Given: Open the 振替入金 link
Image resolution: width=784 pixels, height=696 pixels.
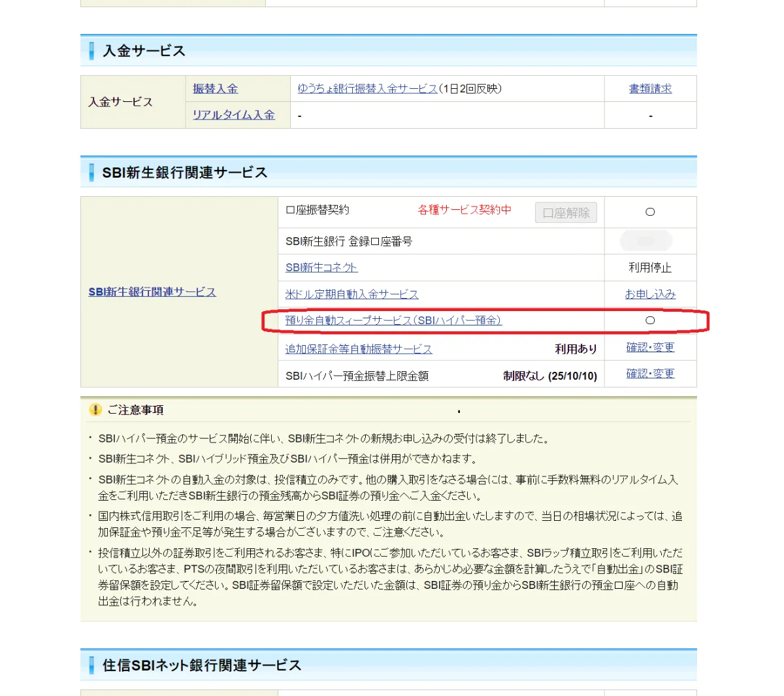Looking at the screenshot, I should click(215, 89).
